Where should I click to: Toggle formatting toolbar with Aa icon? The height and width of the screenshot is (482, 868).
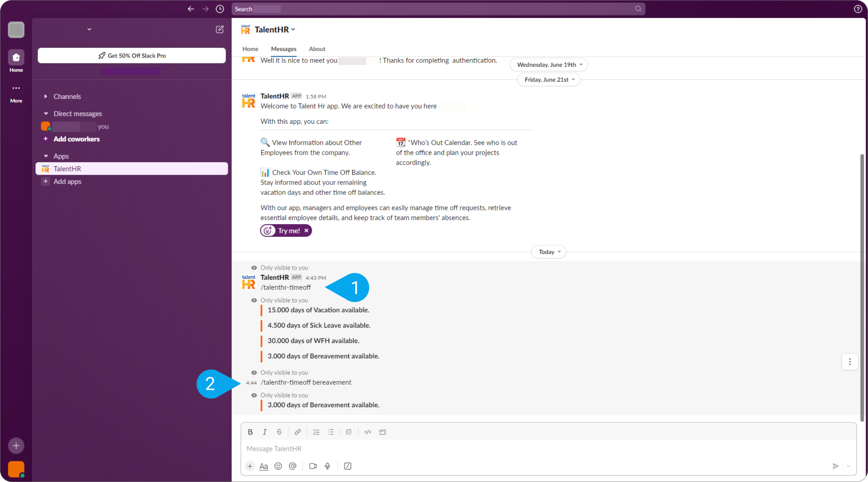tap(264, 466)
